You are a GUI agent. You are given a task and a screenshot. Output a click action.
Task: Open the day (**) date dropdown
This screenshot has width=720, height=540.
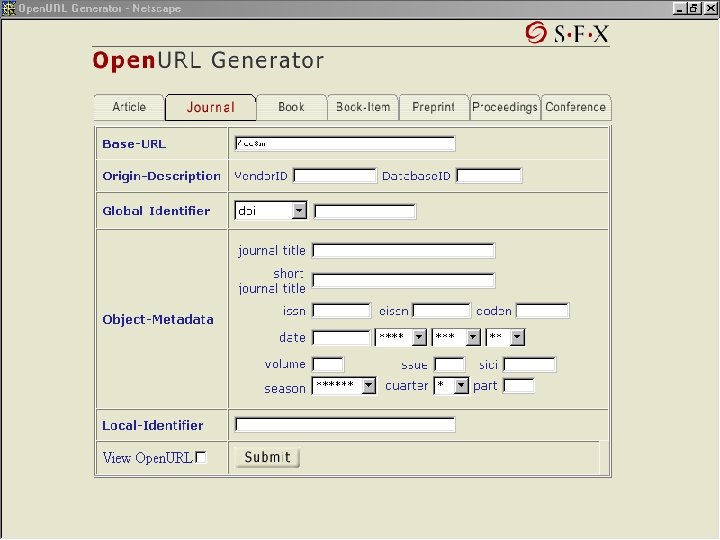coord(505,338)
